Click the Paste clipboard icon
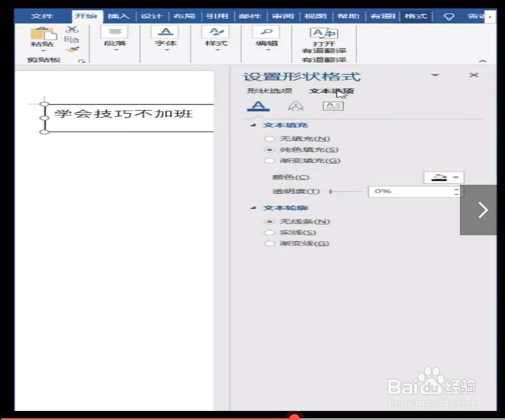 (43, 34)
